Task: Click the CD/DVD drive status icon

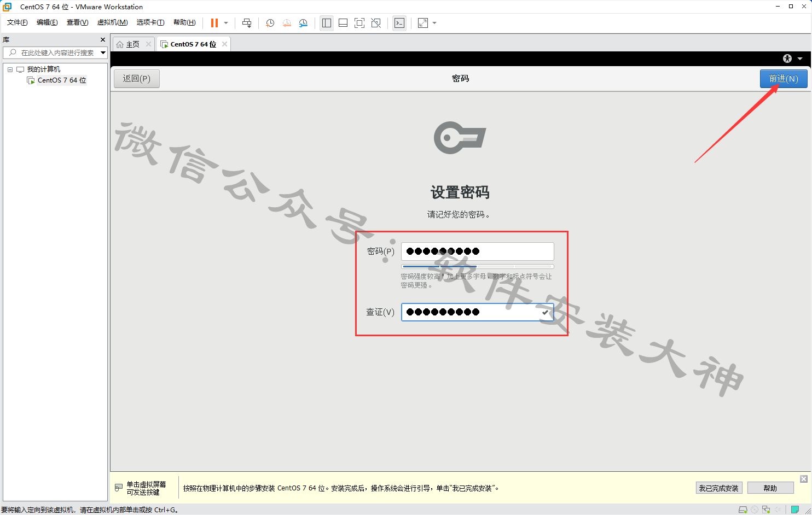Action: point(755,510)
